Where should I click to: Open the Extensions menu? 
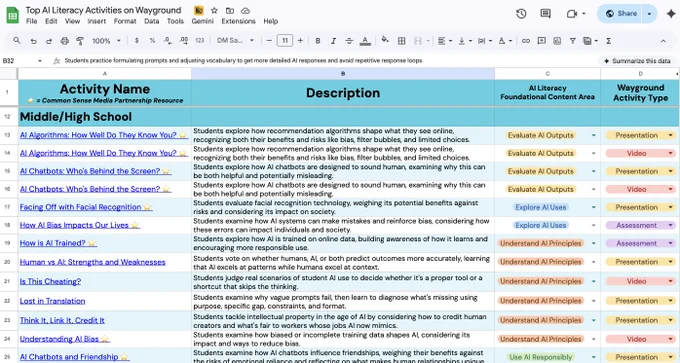pos(238,21)
